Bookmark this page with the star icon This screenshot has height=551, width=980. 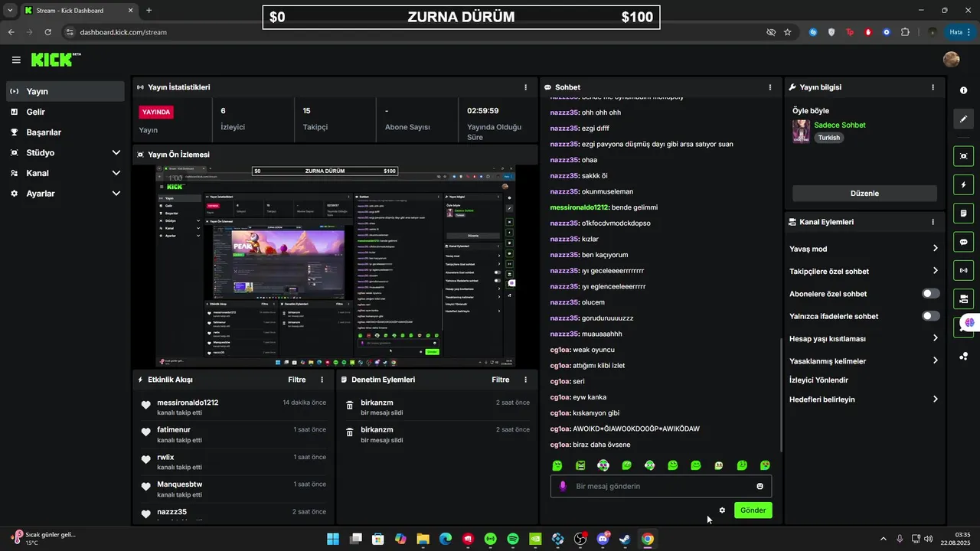(x=787, y=32)
